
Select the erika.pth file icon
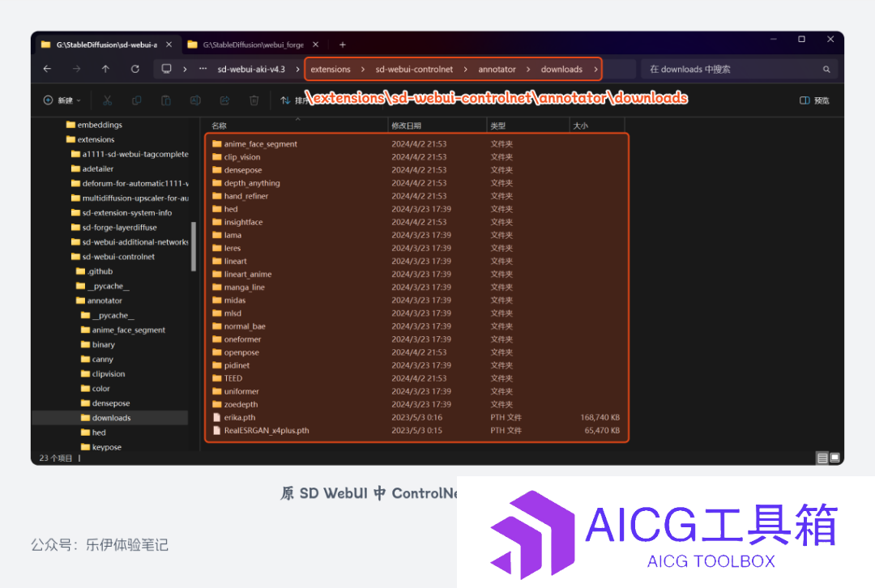(x=216, y=417)
